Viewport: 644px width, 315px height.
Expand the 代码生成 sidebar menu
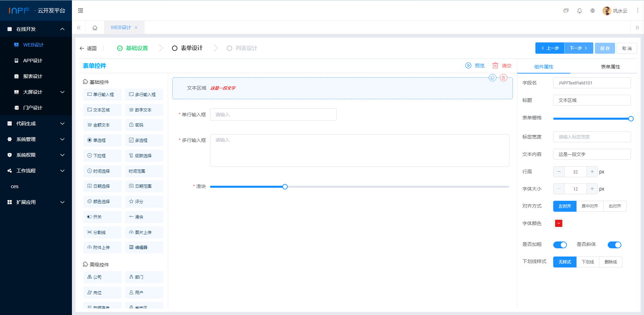click(36, 123)
